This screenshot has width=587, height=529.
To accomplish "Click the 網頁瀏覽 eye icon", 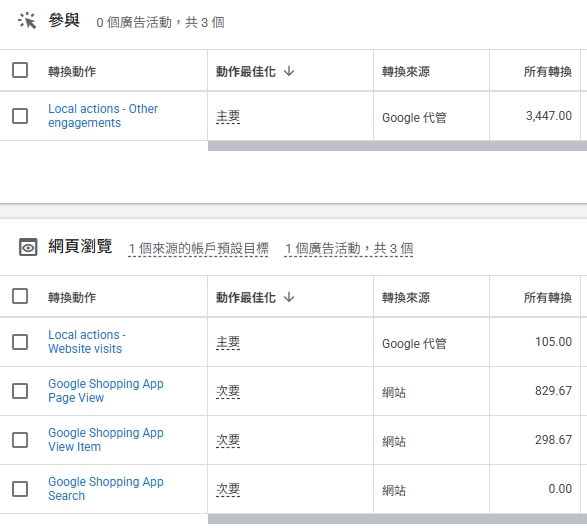I will tap(28, 247).
